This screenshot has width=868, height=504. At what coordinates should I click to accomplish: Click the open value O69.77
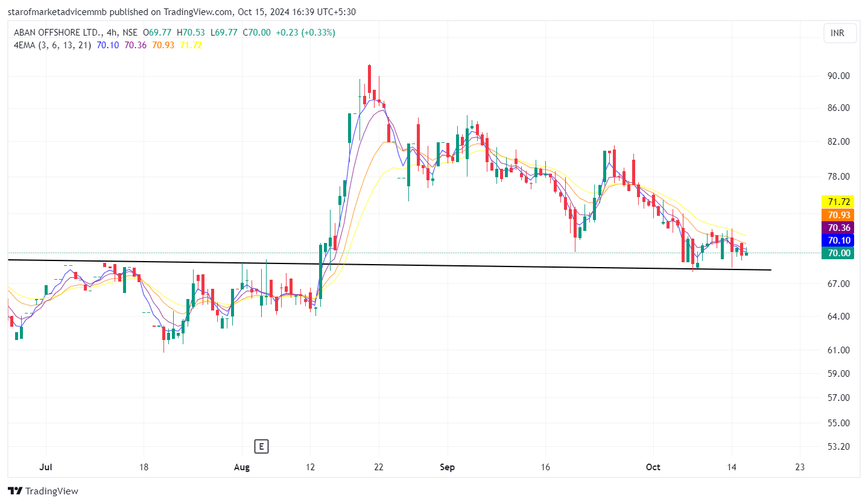[157, 33]
